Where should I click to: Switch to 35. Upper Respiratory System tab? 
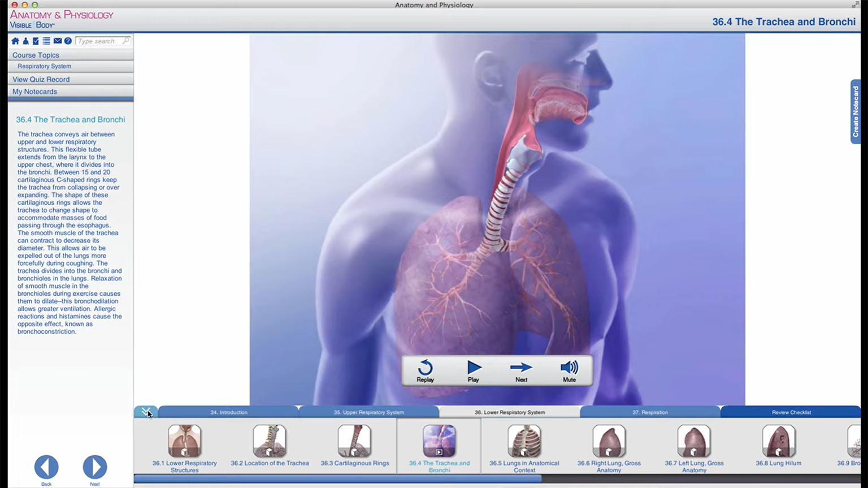tap(368, 412)
